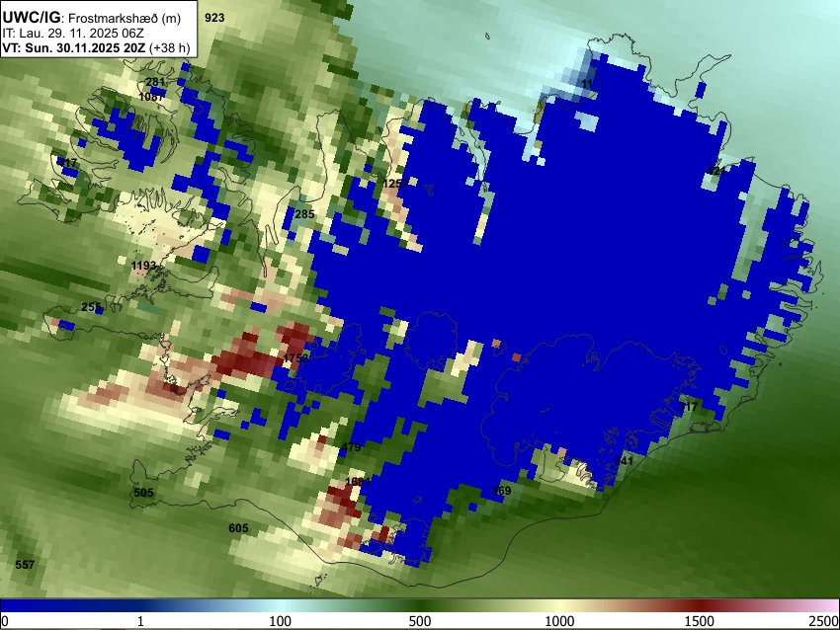Click the map value 317
The image size is (840, 630).
tap(689, 407)
